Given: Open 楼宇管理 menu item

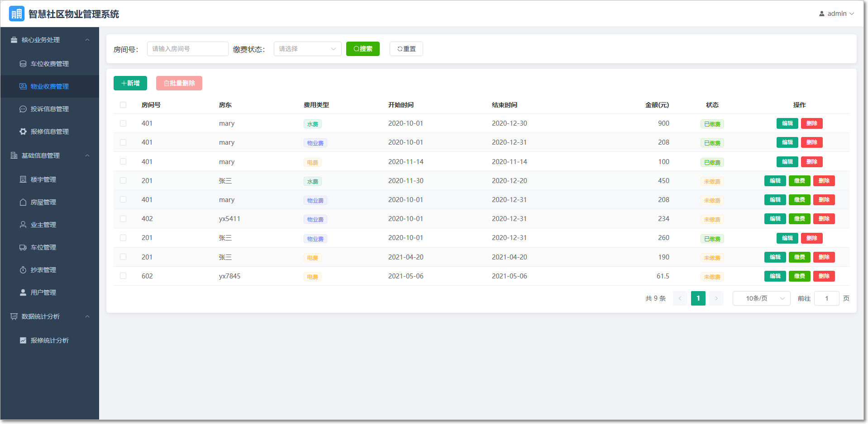Looking at the screenshot, I should 50,179.
